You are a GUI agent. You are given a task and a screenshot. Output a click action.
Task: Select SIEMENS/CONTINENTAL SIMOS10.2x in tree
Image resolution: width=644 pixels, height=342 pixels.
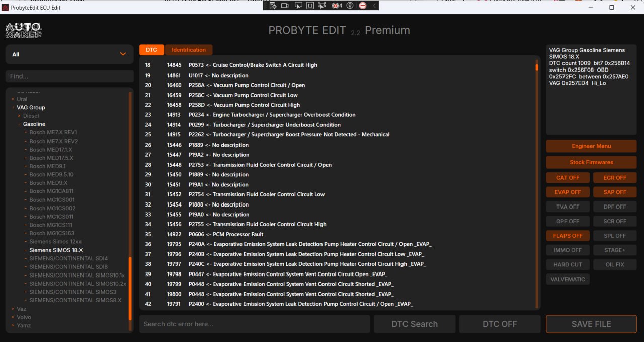click(77, 284)
